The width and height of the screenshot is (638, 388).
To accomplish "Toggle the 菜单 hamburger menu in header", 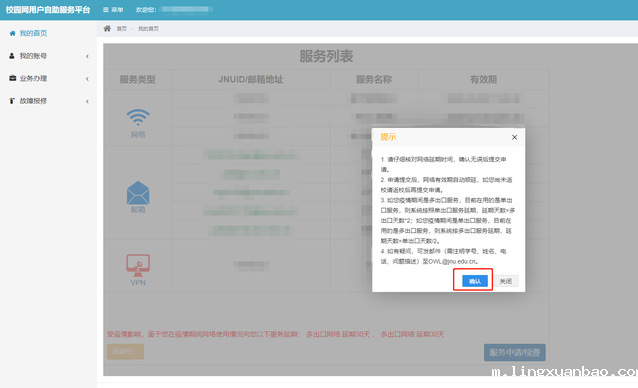I will tap(113, 10).
